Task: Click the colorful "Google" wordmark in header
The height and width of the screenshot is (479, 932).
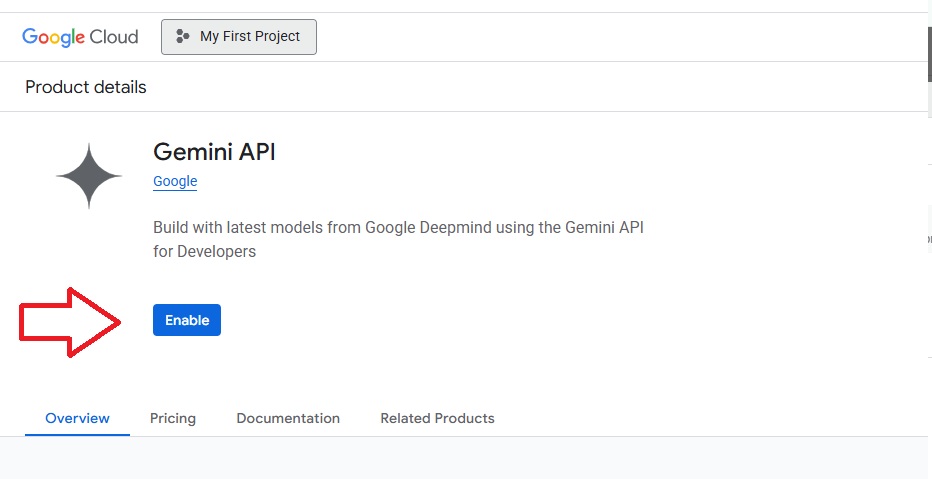Action: tap(53, 37)
